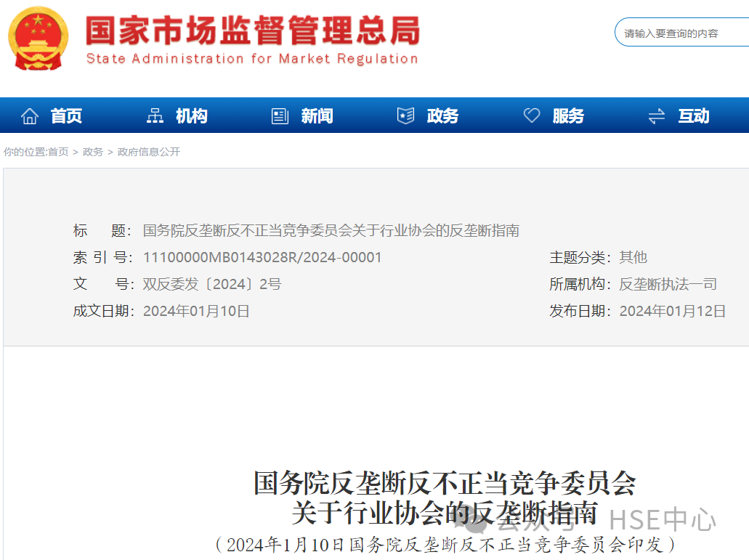Click the shield icon beside 政务
The height and width of the screenshot is (560, 749).
point(405,116)
